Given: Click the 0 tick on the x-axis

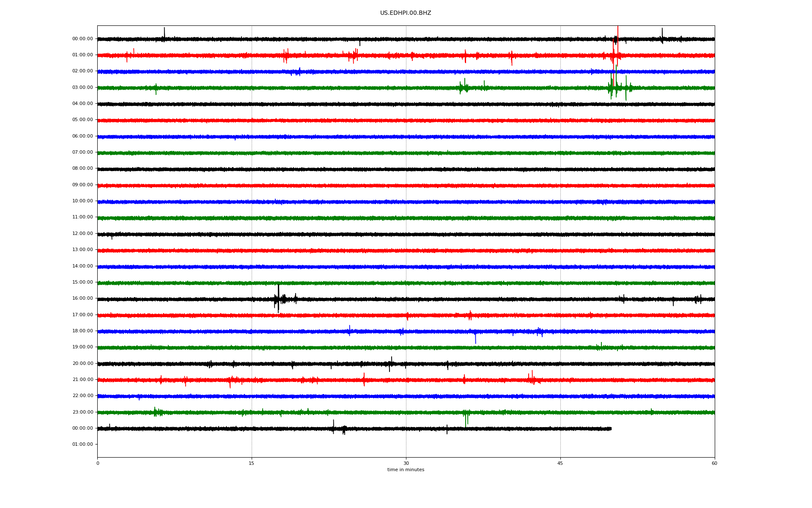Looking at the screenshot, I should point(98,464).
